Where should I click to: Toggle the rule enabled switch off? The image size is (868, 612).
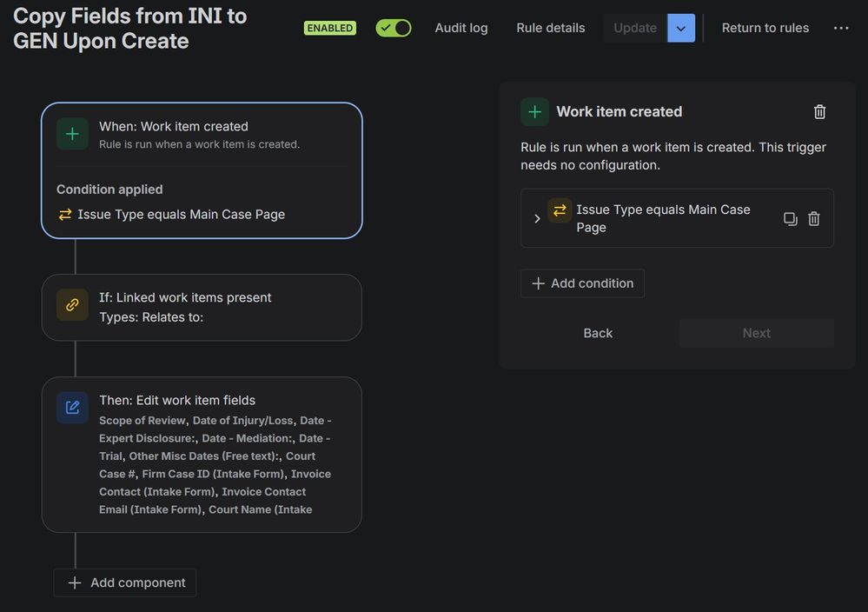[393, 28]
